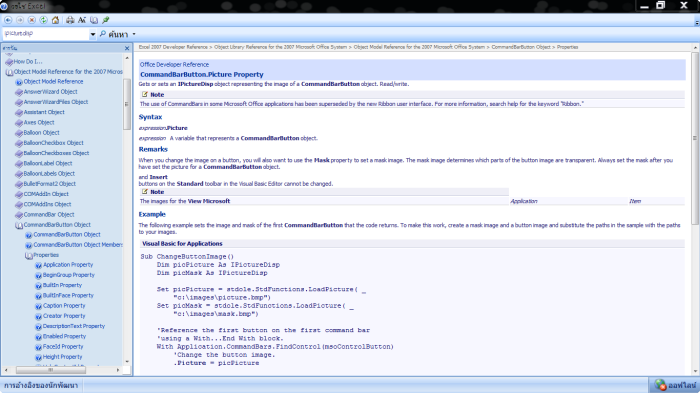Click the contents pane horizontal scrollbar thumb
700x393 pixels.
[x=50, y=370]
